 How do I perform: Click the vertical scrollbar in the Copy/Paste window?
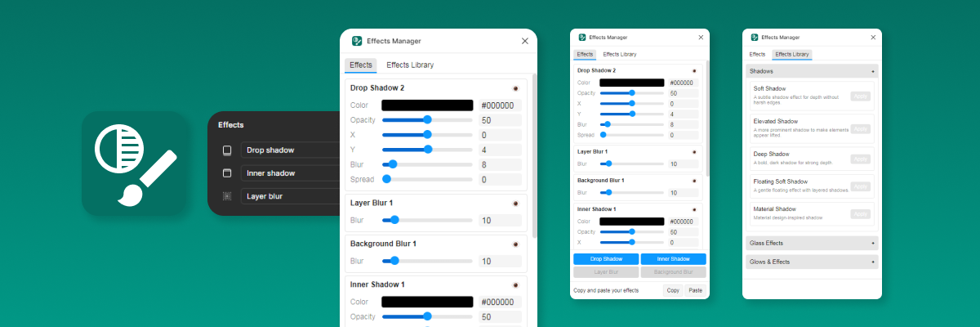click(x=707, y=117)
